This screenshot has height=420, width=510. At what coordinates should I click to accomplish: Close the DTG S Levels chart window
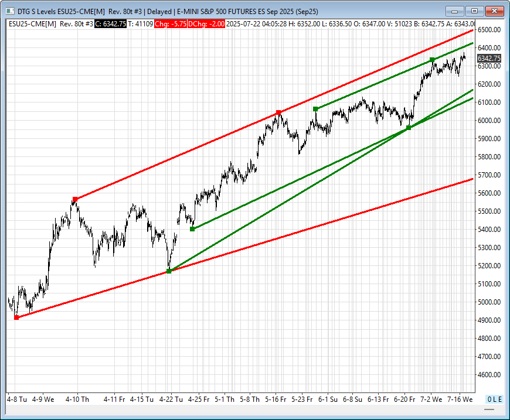pos(495,11)
